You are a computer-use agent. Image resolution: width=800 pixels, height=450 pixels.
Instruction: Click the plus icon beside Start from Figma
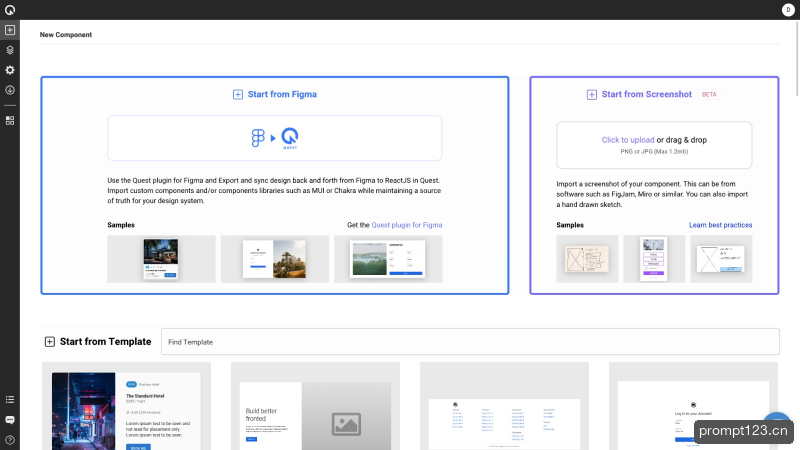[x=238, y=94]
